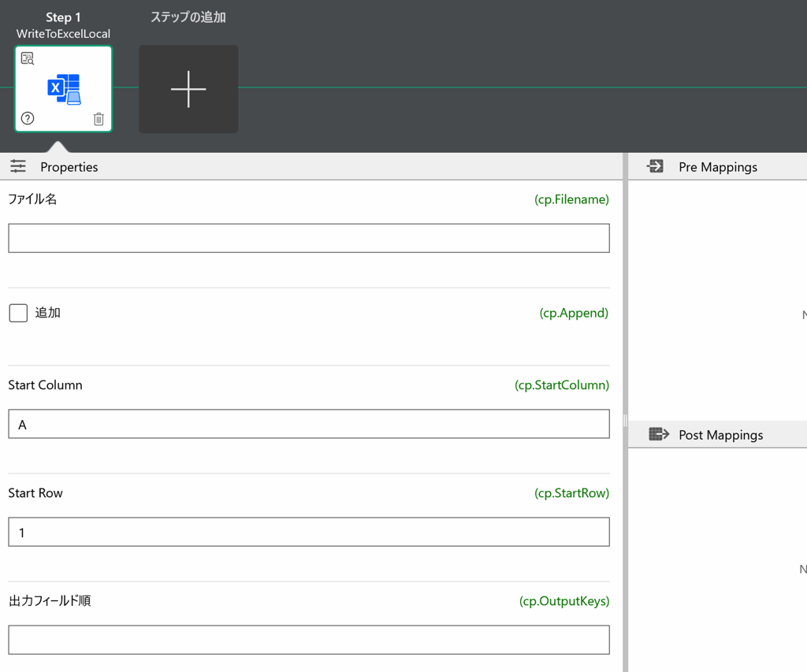The width and height of the screenshot is (807, 672).
Task: Select the 出力フィールド順 input field
Action: pos(308,639)
